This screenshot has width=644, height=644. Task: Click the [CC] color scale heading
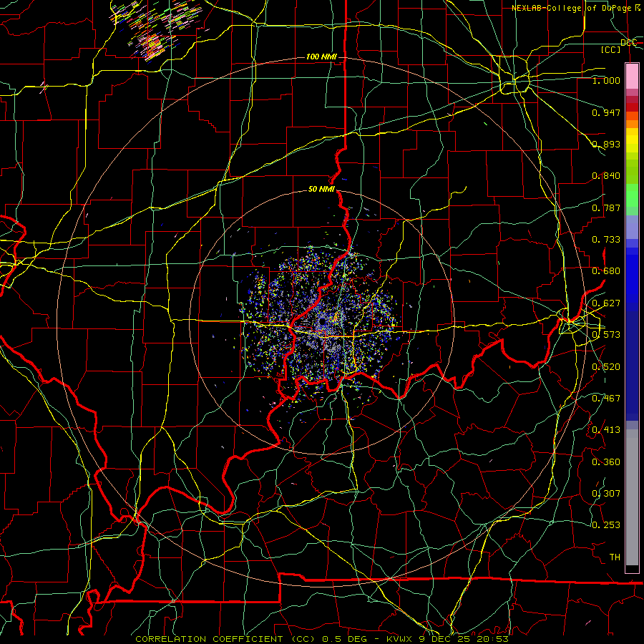pyautogui.click(x=611, y=49)
